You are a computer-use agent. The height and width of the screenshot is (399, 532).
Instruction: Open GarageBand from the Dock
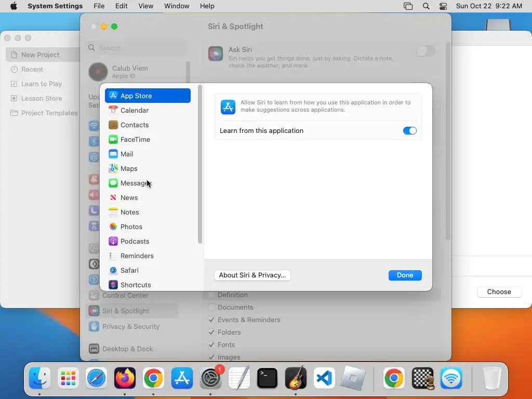296,378
